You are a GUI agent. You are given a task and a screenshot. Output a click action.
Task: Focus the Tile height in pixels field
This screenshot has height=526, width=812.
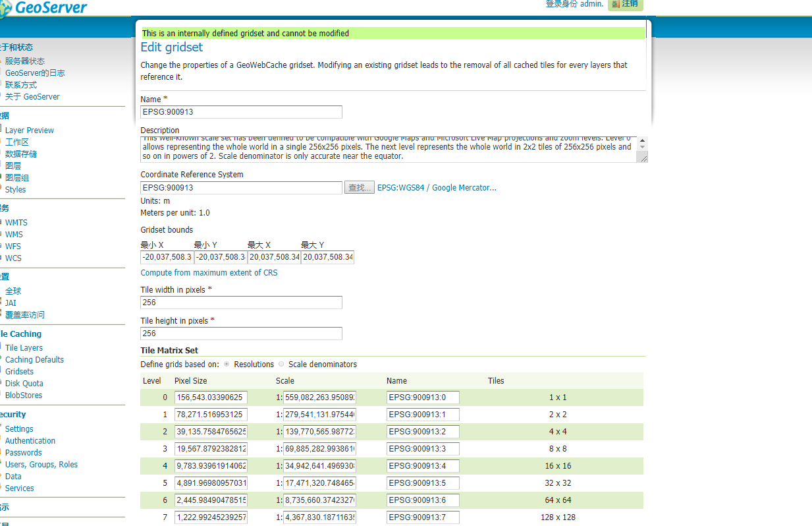[x=241, y=334]
